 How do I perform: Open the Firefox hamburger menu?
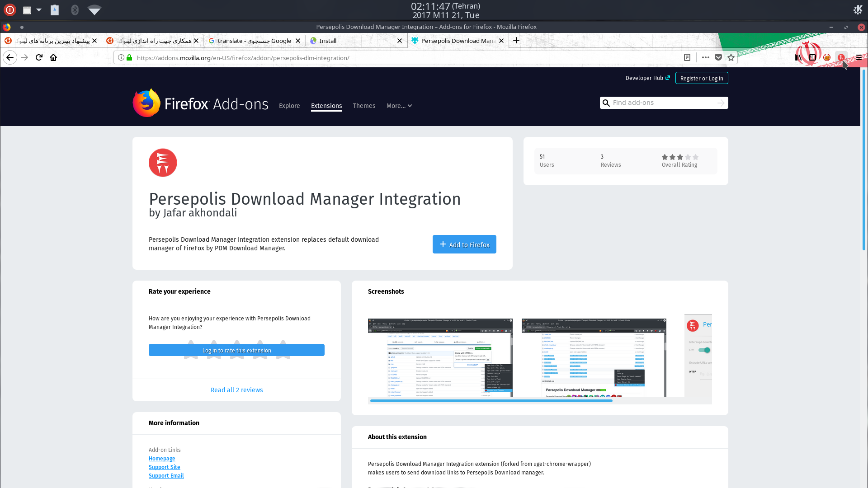[x=859, y=57]
